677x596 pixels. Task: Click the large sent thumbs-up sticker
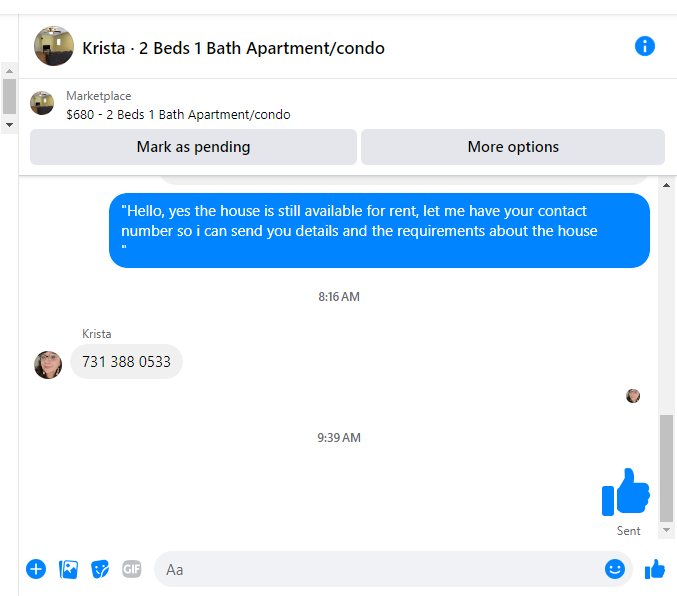[626, 492]
